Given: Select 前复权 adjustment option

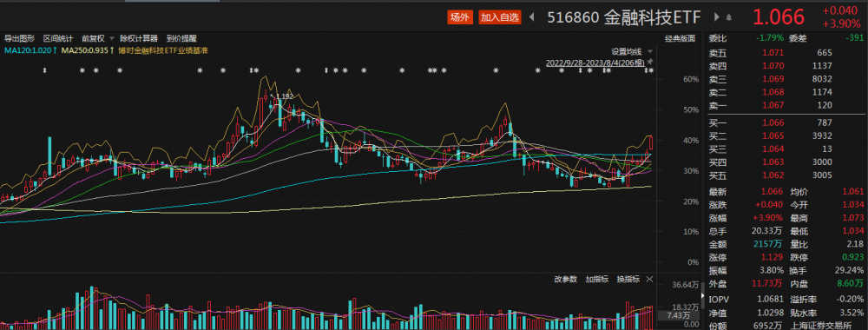Looking at the screenshot, I should pos(93,38).
